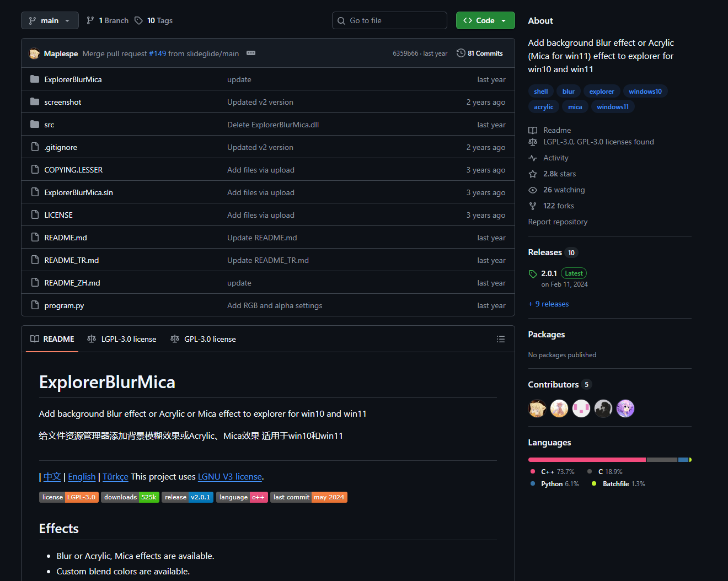Screen dimensions: 728x581
Task: Switch to the README tab
Action: click(x=52, y=339)
